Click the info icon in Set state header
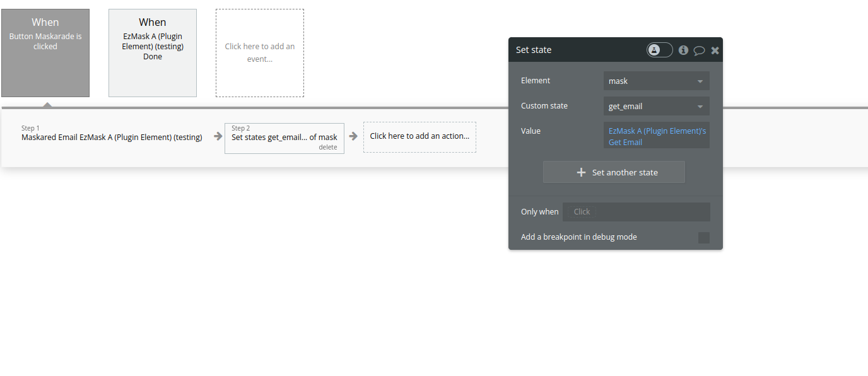The height and width of the screenshot is (376, 868). [x=683, y=50]
